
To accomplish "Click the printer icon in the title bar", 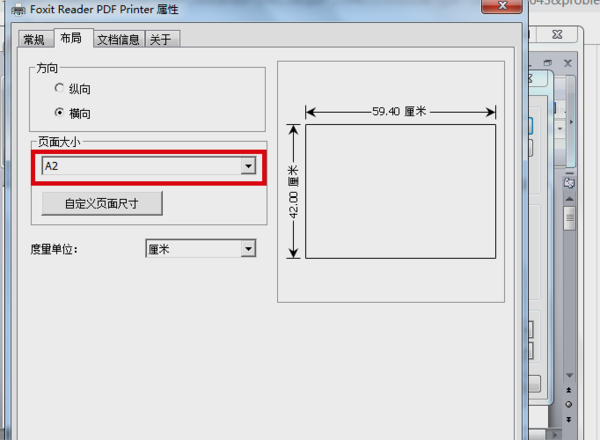I will coord(18,10).
